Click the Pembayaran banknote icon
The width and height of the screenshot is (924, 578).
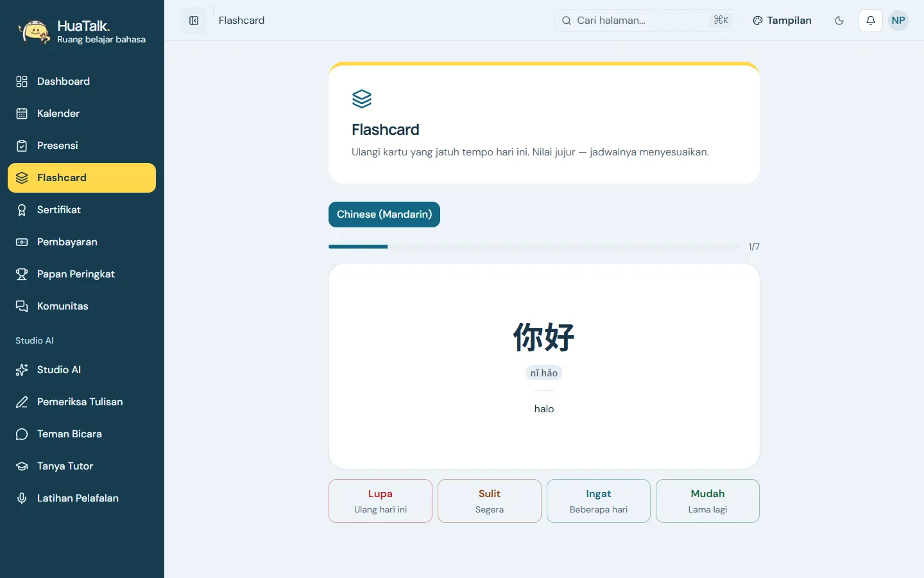(x=22, y=242)
